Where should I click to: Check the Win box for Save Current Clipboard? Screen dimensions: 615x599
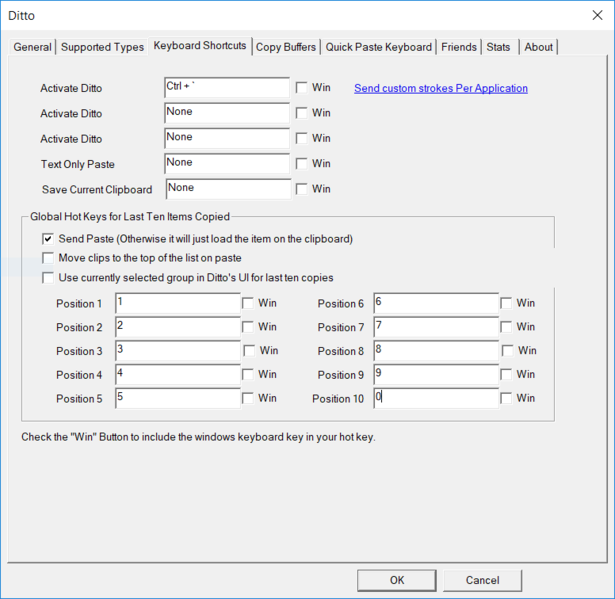coord(301,189)
